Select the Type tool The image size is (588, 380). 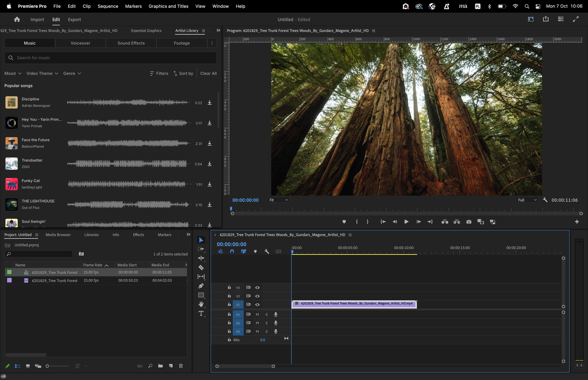tap(201, 314)
